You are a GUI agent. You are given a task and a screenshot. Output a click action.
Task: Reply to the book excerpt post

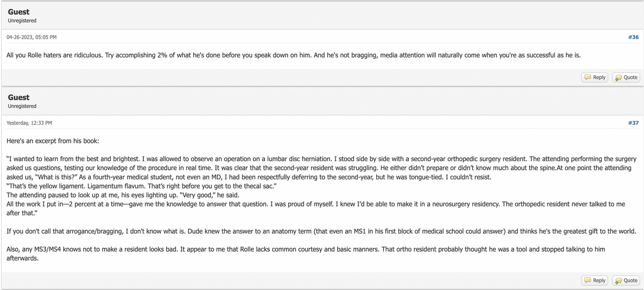[x=596, y=280]
